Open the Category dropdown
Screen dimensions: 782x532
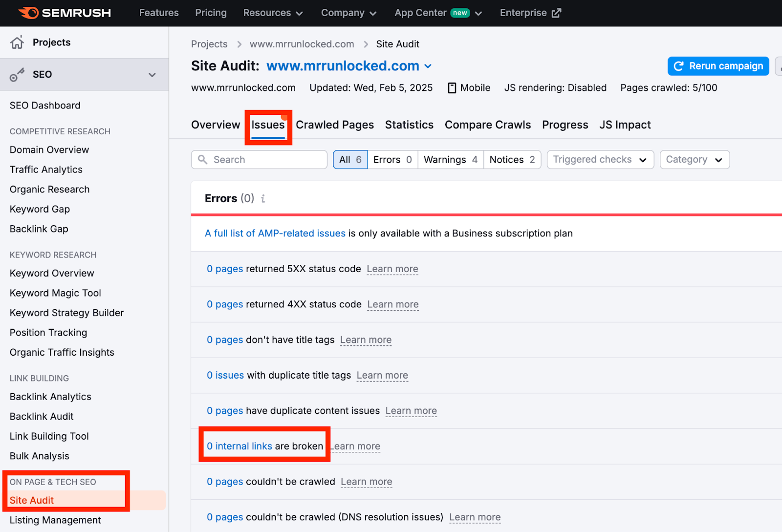pyautogui.click(x=695, y=159)
